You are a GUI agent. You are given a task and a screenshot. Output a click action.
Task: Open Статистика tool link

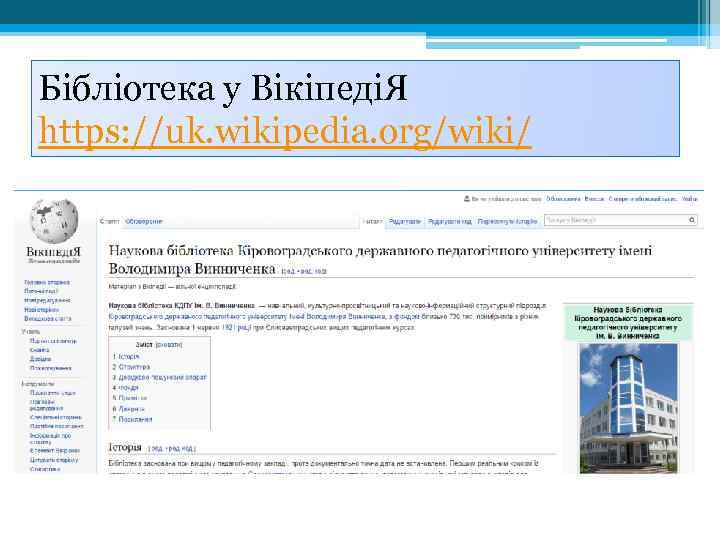(x=45, y=469)
